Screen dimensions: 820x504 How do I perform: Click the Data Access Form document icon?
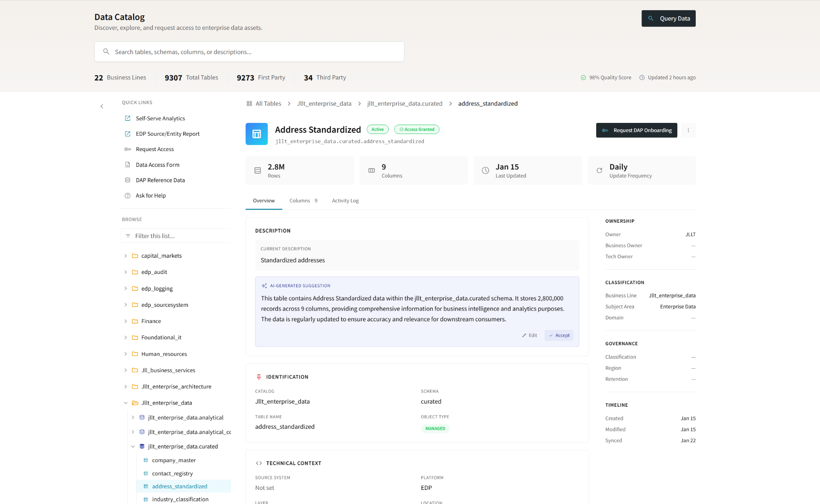click(x=127, y=165)
